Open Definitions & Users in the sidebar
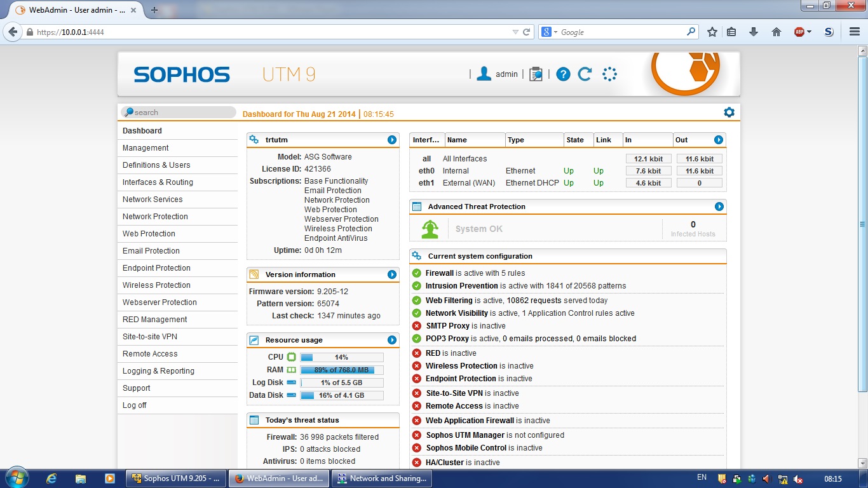Viewport: 868px width, 488px height. [x=178, y=165]
